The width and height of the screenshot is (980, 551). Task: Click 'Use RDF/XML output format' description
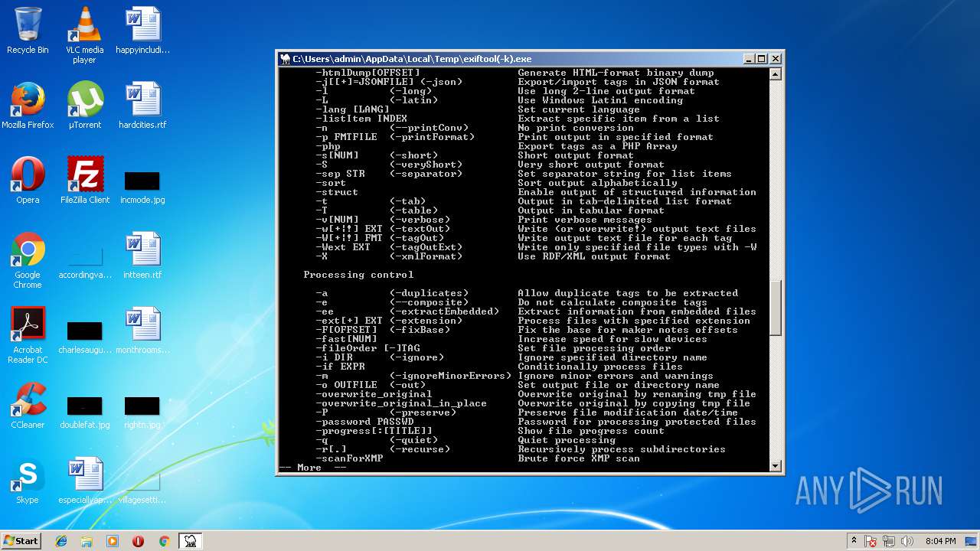pyautogui.click(x=594, y=256)
